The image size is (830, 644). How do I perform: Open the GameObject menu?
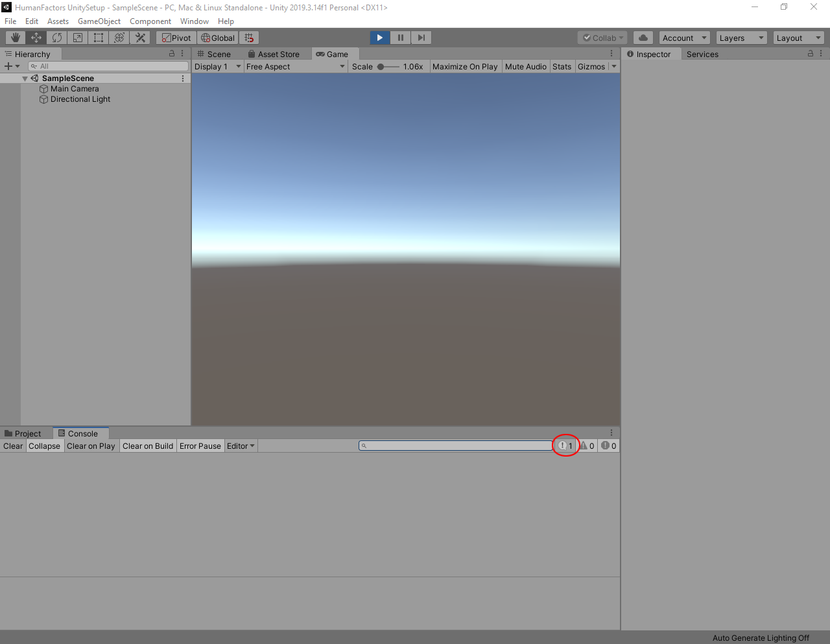point(99,21)
